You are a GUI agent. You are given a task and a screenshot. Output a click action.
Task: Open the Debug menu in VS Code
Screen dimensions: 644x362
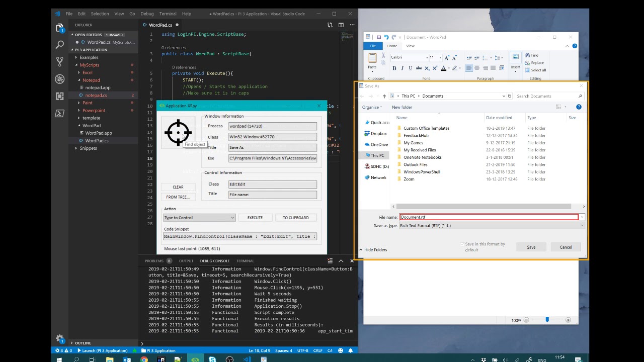tap(147, 14)
